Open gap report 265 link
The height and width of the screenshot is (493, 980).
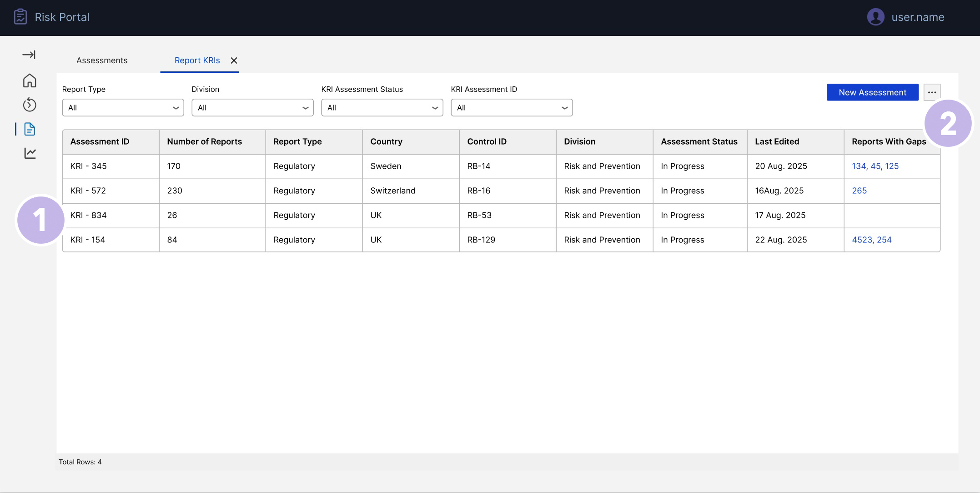click(x=859, y=191)
